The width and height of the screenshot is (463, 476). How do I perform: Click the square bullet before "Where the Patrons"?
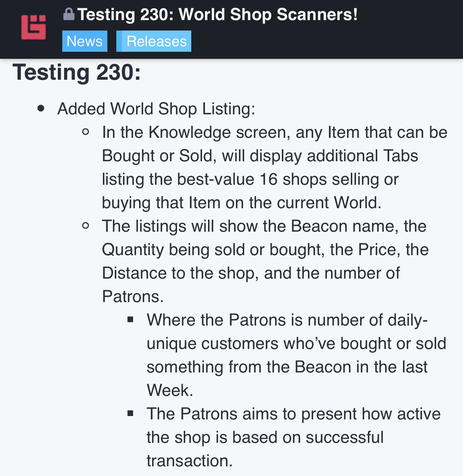coord(130,320)
